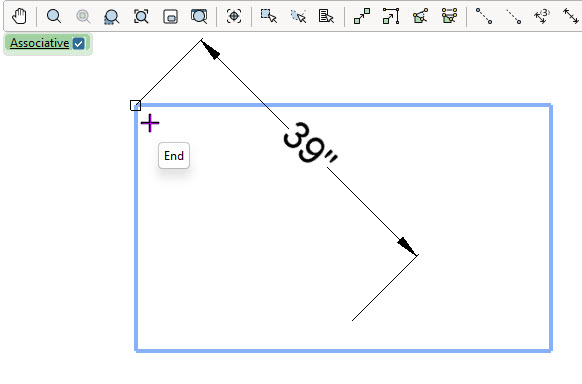
Task: Click the center target crosshair icon
Action: click(x=234, y=16)
